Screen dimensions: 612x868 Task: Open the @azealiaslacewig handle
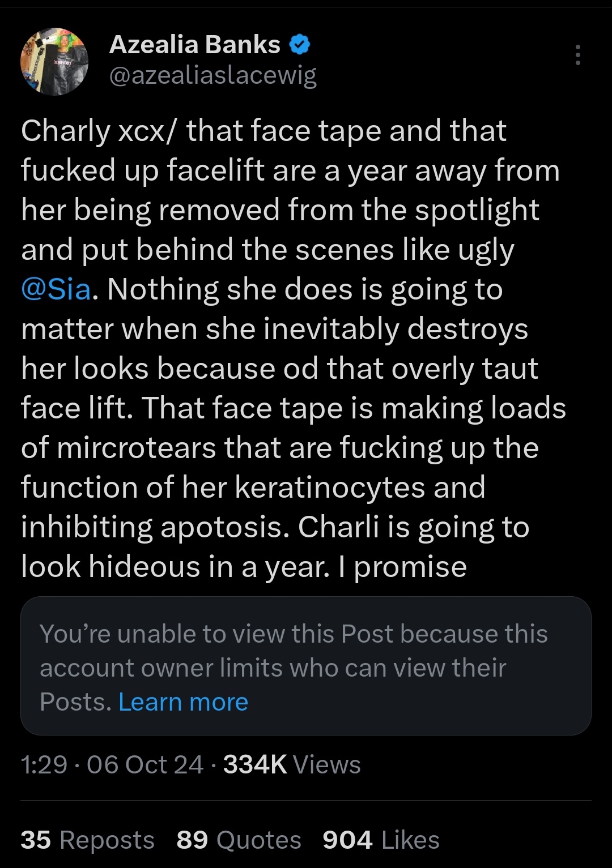(x=212, y=75)
